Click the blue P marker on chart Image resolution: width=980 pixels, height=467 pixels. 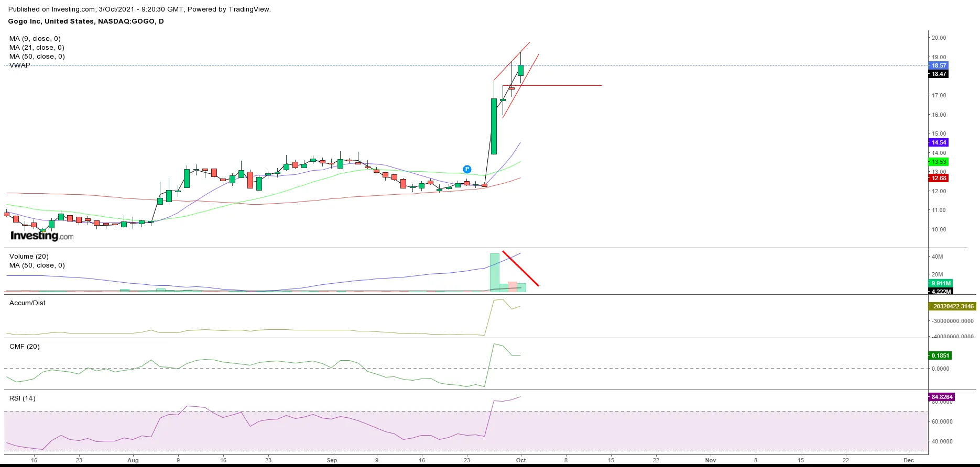[x=467, y=169]
